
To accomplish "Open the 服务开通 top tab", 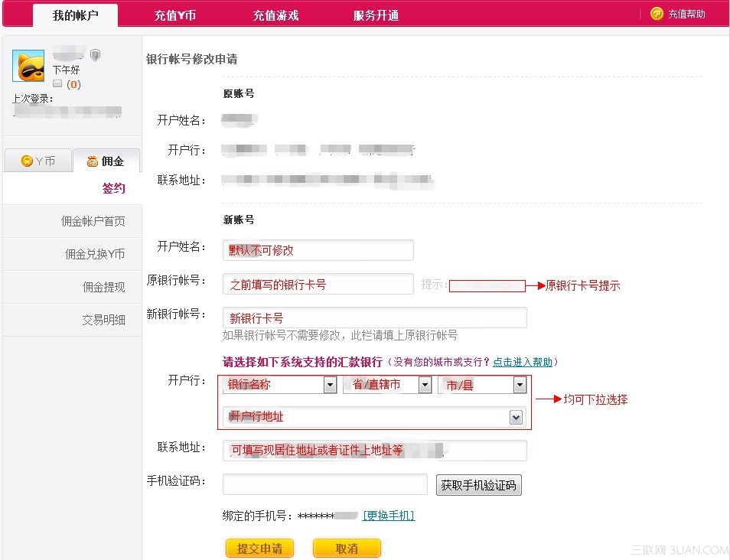I will click(376, 15).
